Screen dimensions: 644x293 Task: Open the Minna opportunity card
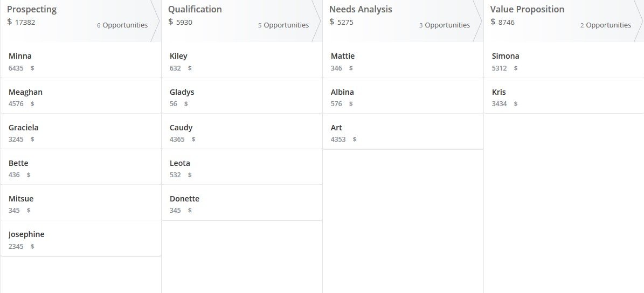click(81, 61)
